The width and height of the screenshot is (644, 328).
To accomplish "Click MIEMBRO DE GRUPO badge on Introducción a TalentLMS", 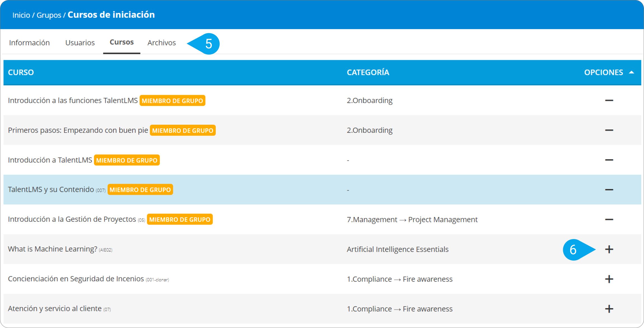I will tap(127, 160).
